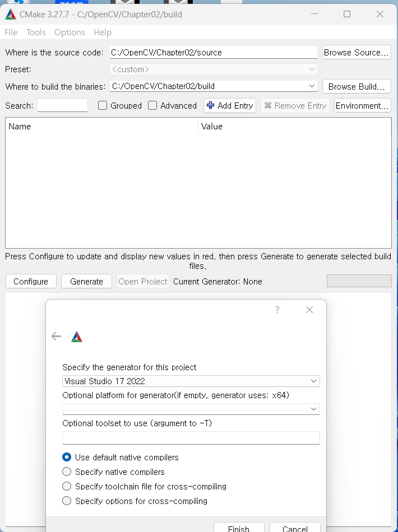Click the Value column header
398x532 pixels.
pyautogui.click(x=294, y=126)
